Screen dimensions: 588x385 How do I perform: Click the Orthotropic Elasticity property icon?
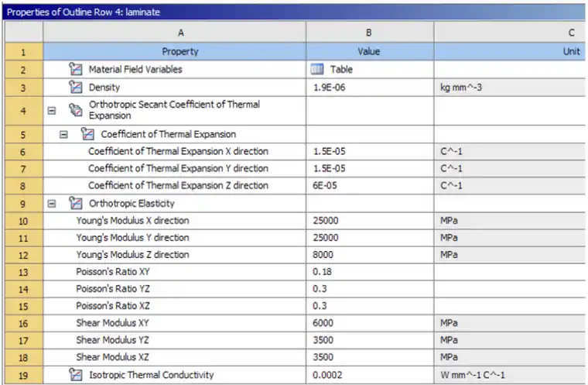pyautogui.click(x=75, y=203)
